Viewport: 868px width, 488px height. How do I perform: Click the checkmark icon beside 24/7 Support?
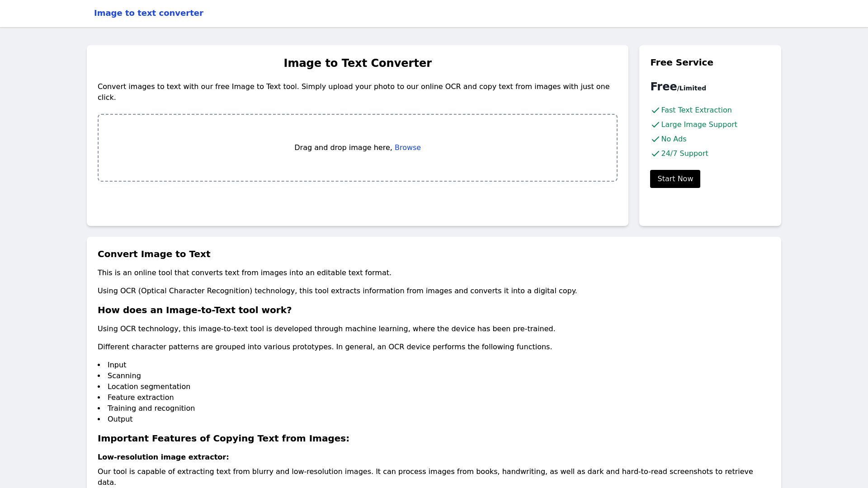click(x=656, y=154)
